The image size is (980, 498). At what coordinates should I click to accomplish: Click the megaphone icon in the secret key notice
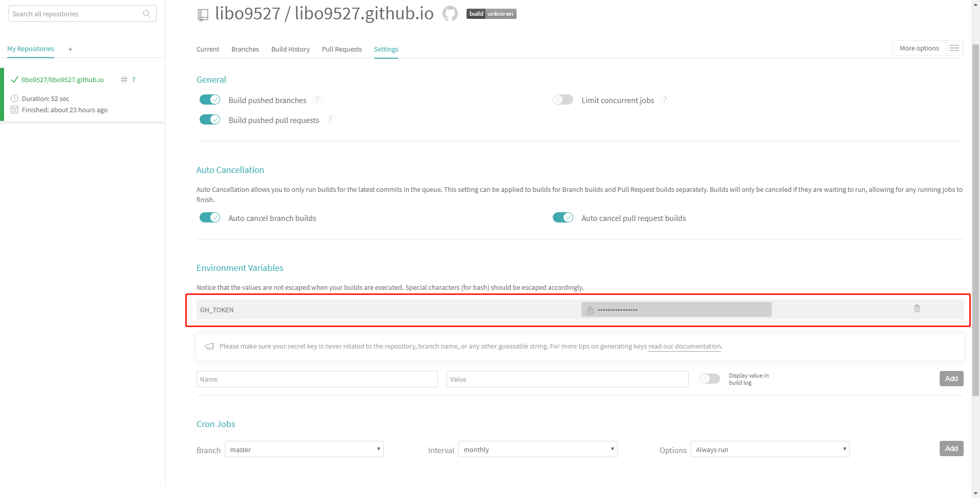pyautogui.click(x=209, y=346)
